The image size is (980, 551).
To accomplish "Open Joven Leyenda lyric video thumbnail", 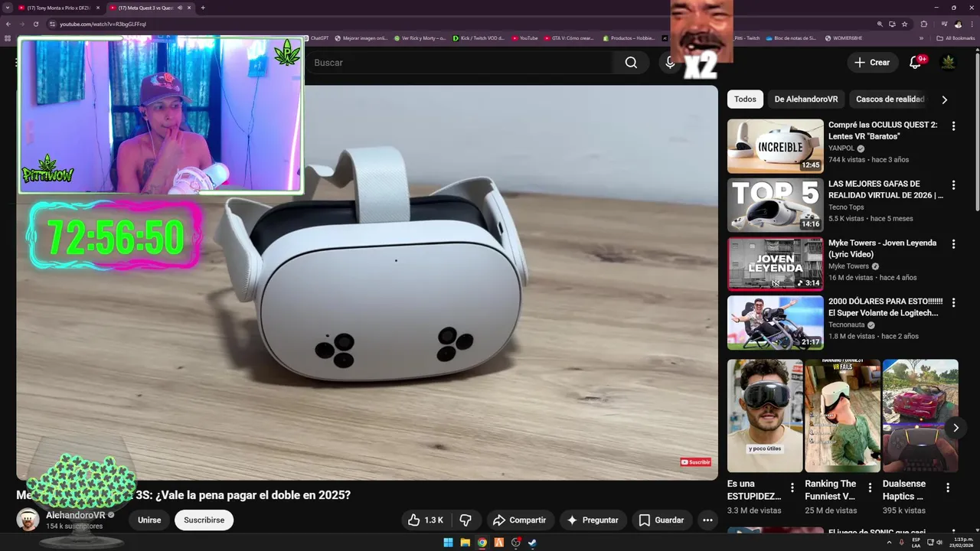I will [775, 264].
